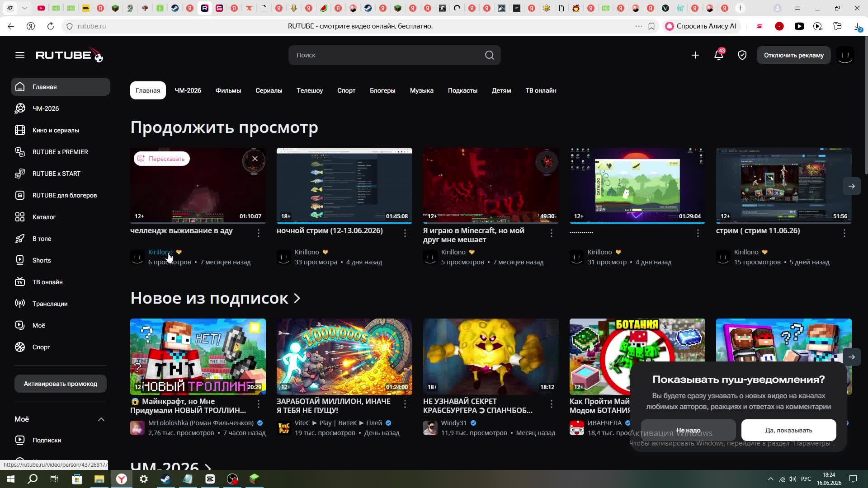Open options for 'НЕ УЗНАВАЙ СЕКРЕТ КРАБСБУРГЕРА' video

[552, 404]
